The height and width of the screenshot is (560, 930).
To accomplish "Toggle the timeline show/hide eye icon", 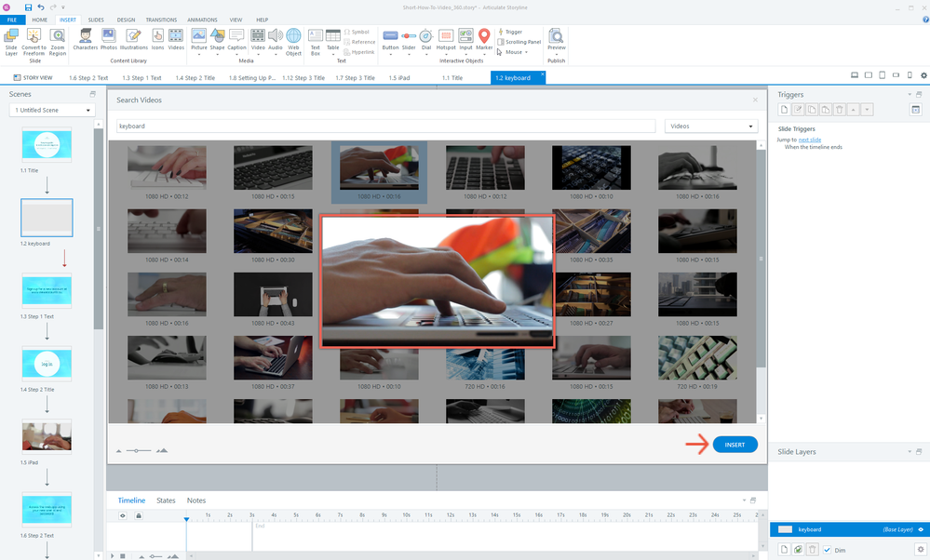I will (x=122, y=515).
